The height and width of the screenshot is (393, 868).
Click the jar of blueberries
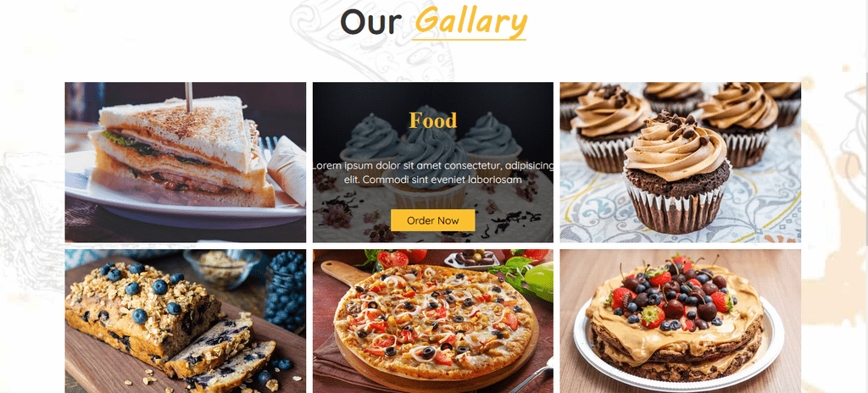point(286,289)
